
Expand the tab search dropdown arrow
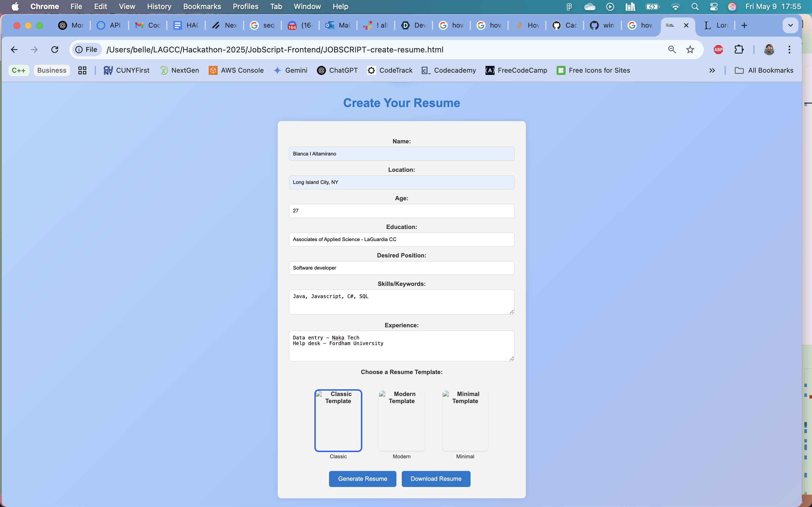[x=790, y=25]
